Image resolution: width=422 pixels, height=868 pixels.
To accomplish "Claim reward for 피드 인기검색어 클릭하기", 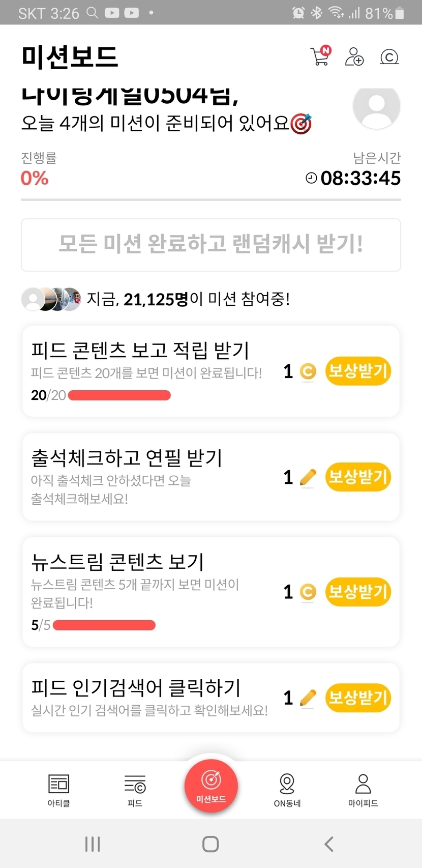I will 358,698.
